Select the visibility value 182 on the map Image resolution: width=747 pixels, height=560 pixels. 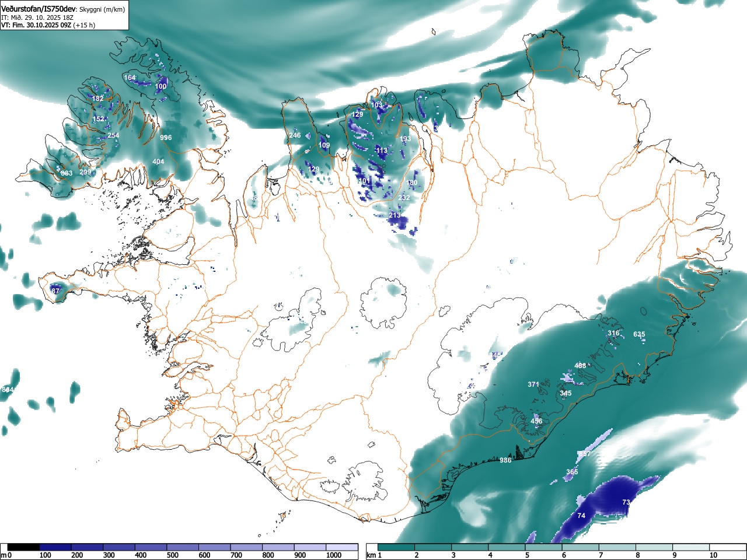(97, 99)
